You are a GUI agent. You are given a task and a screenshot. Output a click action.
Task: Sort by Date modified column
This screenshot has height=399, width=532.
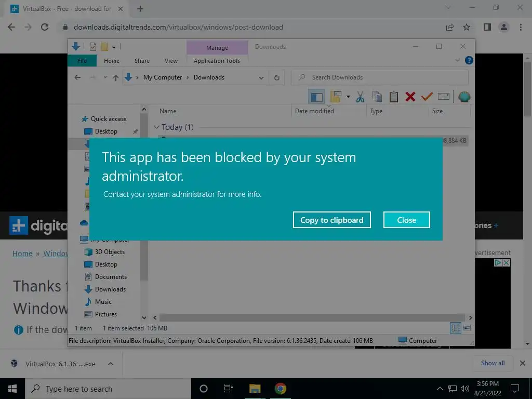tap(314, 111)
